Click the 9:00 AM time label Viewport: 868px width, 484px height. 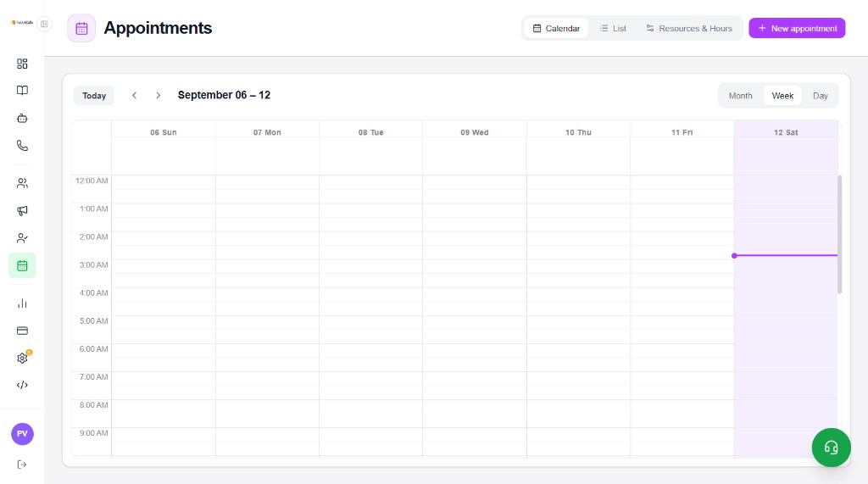[93, 433]
